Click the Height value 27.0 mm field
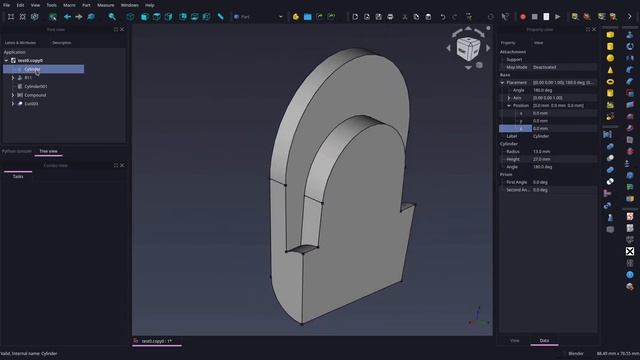 564,159
